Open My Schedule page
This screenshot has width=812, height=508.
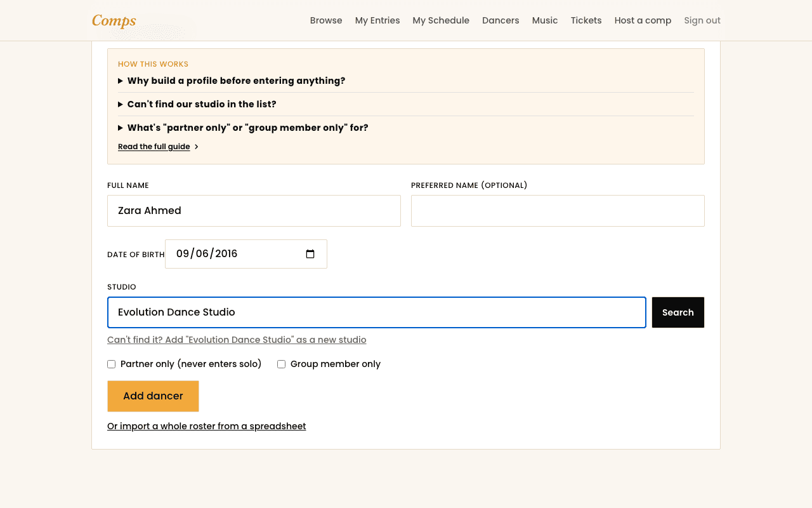pos(441,20)
